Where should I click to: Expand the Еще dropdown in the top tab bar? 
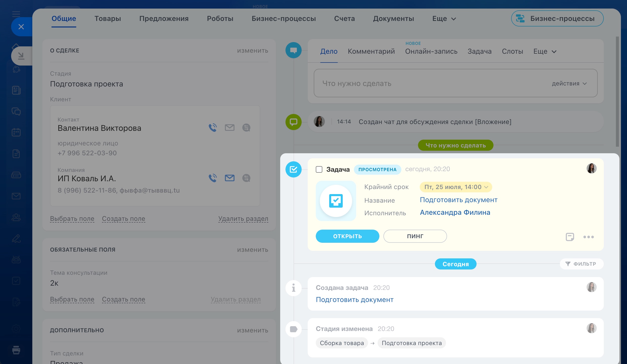tap(444, 19)
